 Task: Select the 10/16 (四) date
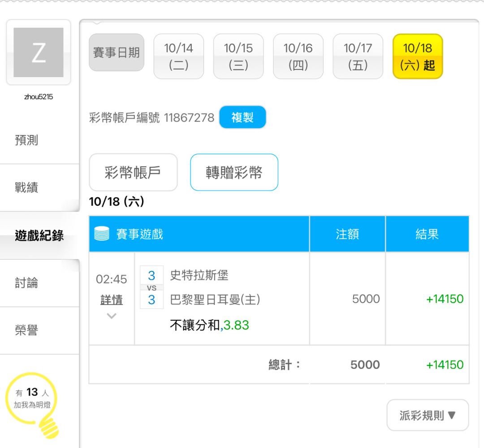[x=298, y=57]
